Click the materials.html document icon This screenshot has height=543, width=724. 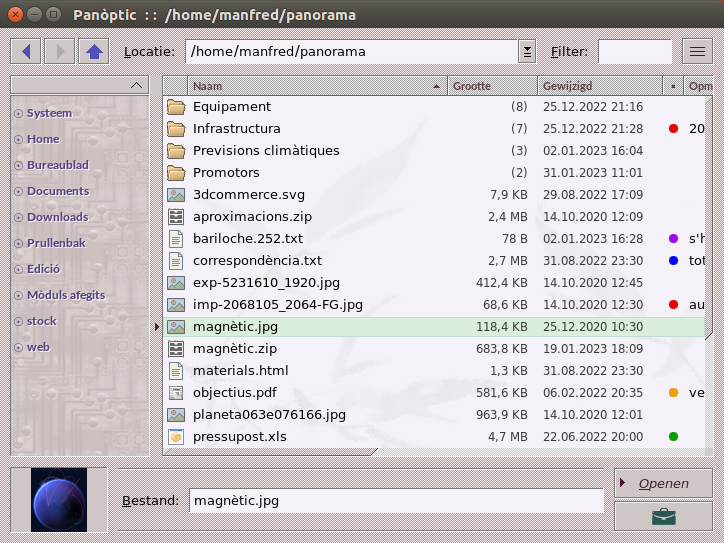tap(176, 371)
